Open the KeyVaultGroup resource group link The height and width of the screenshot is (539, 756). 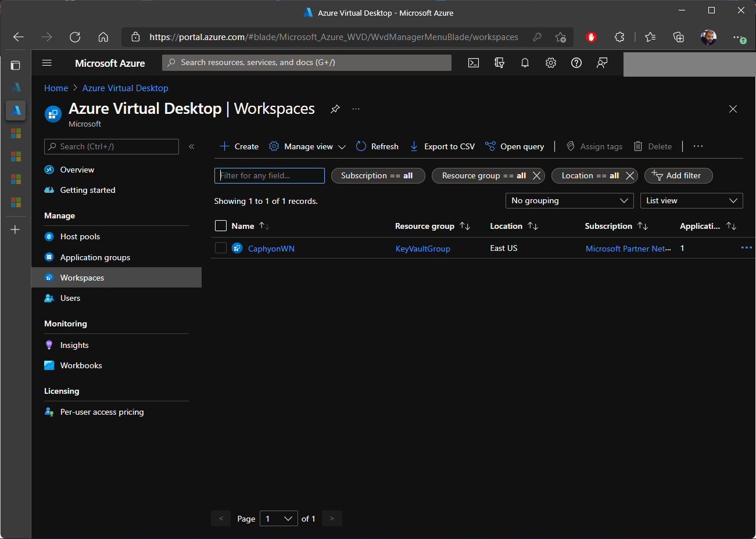[422, 249]
